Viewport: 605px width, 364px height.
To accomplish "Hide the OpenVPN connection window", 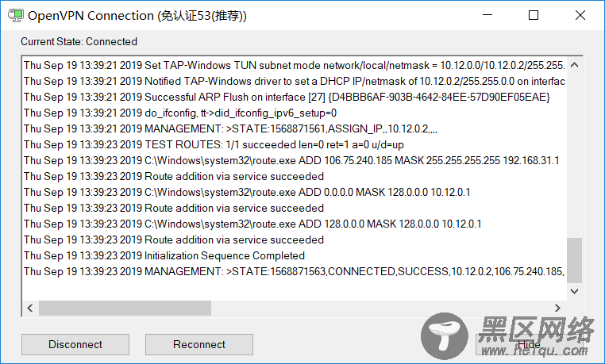I will (529, 344).
